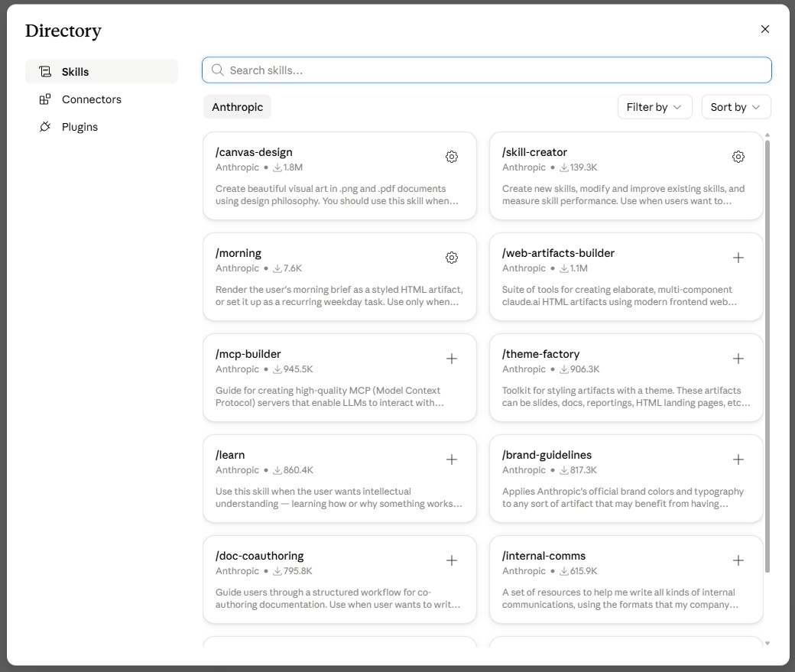Click download icon on /internal-comms card
Image resolution: width=795 pixels, height=672 pixels.
click(564, 571)
